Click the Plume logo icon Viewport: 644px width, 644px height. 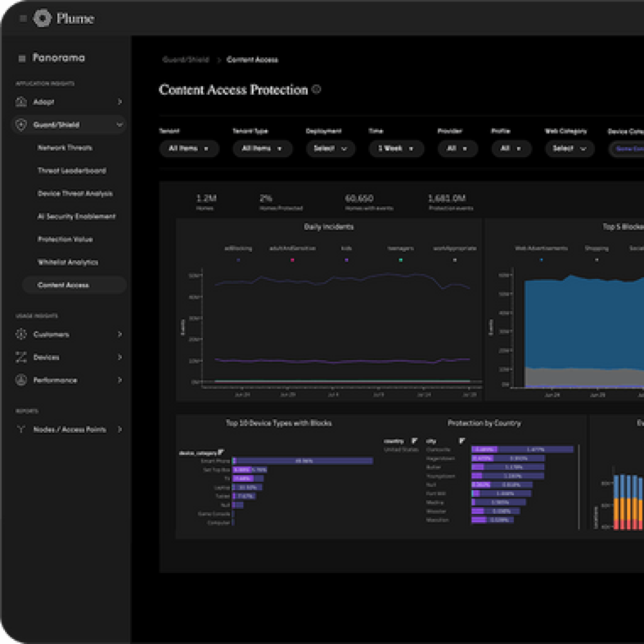pyautogui.click(x=43, y=18)
